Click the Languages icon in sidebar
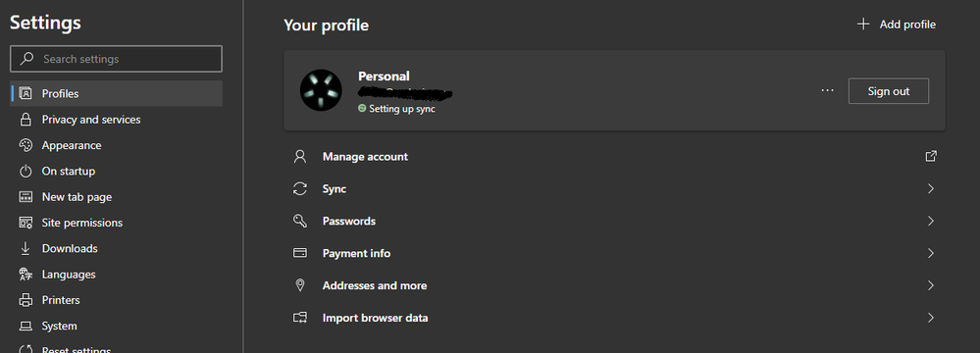The image size is (980, 353). [26, 275]
